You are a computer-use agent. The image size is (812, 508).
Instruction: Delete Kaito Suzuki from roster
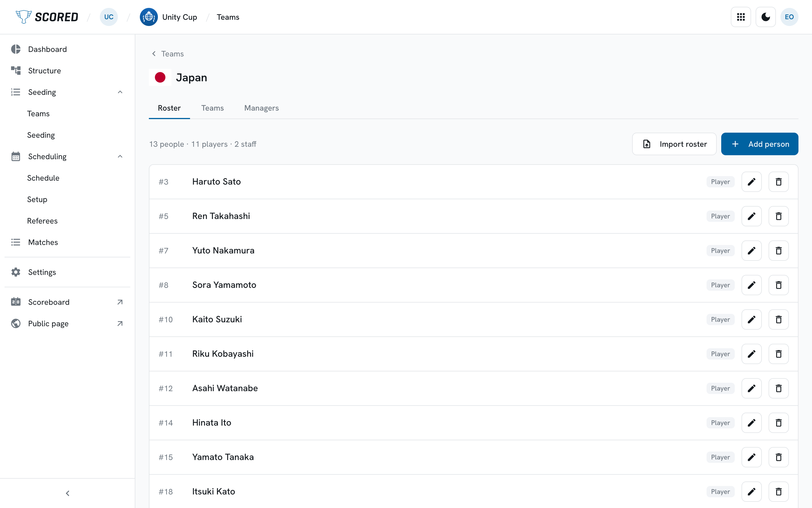[778, 319]
